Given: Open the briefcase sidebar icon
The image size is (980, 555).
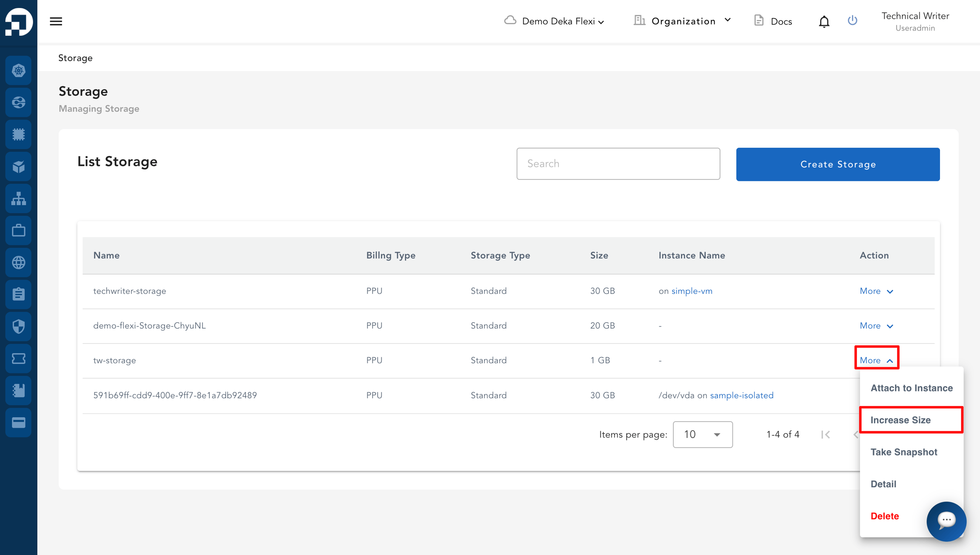Looking at the screenshot, I should click(x=18, y=230).
